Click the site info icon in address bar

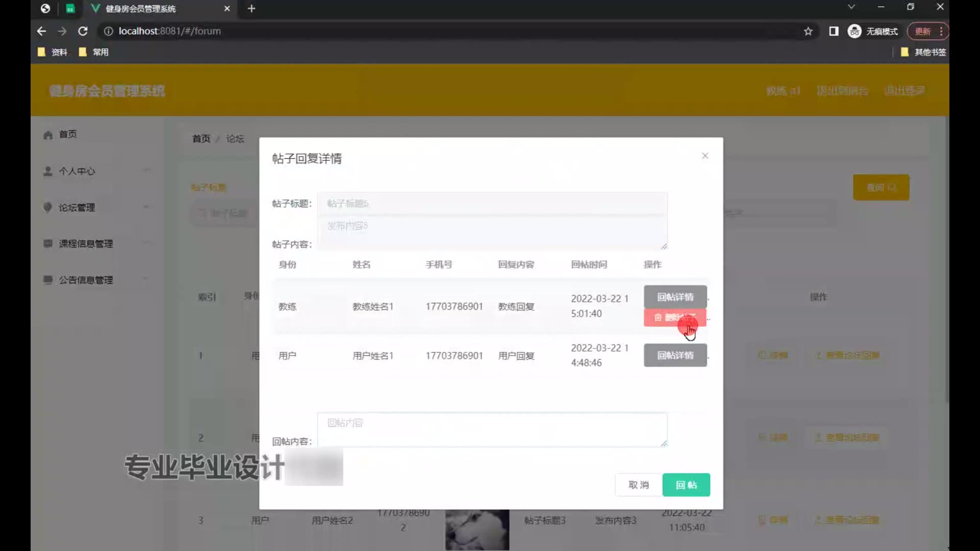108,31
